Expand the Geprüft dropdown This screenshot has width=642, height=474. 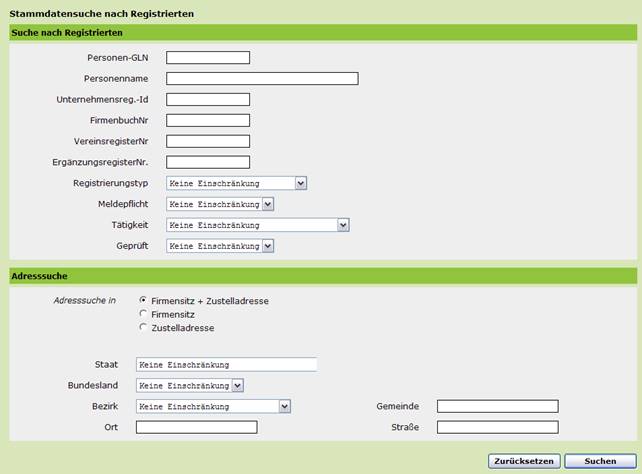point(219,246)
